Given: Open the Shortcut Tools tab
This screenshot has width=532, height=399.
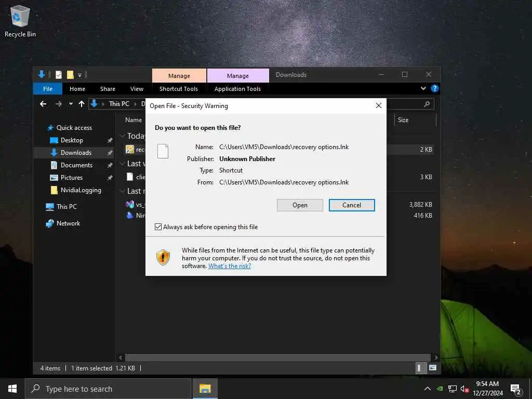Looking at the screenshot, I should [x=179, y=89].
